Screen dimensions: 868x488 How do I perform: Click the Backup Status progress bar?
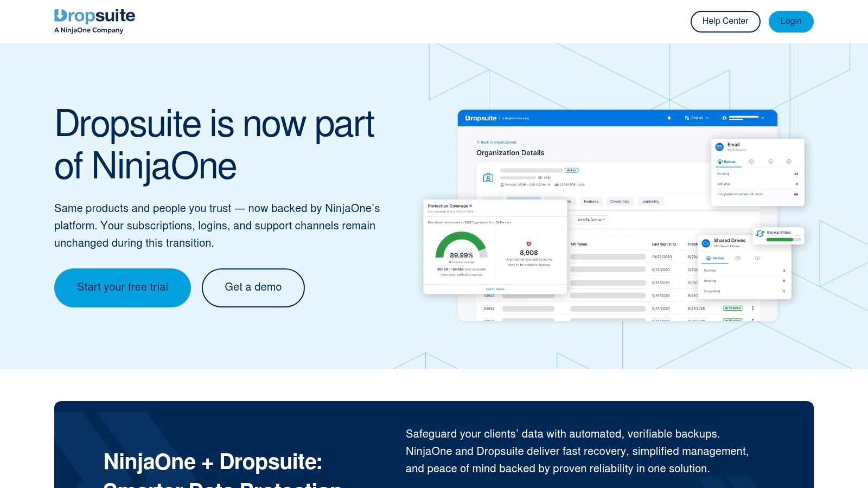click(783, 239)
